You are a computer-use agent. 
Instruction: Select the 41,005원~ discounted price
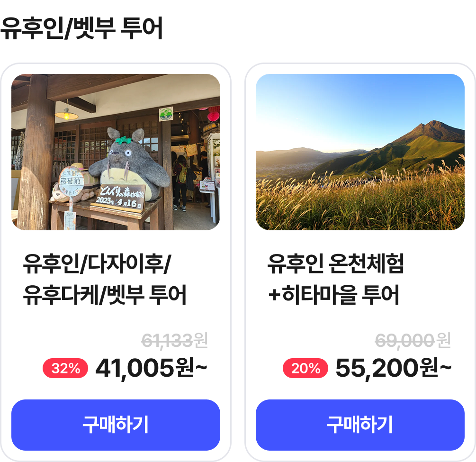click(151, 368)
